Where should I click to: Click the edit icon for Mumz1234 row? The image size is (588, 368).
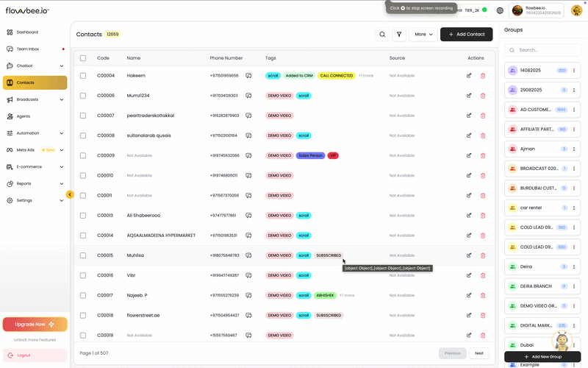(470, 96)
